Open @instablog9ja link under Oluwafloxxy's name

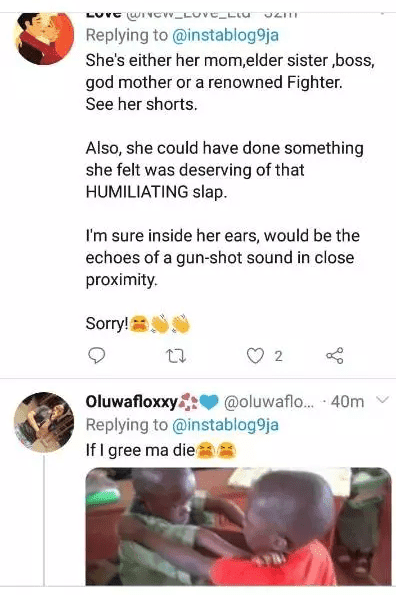coord(225,425)
